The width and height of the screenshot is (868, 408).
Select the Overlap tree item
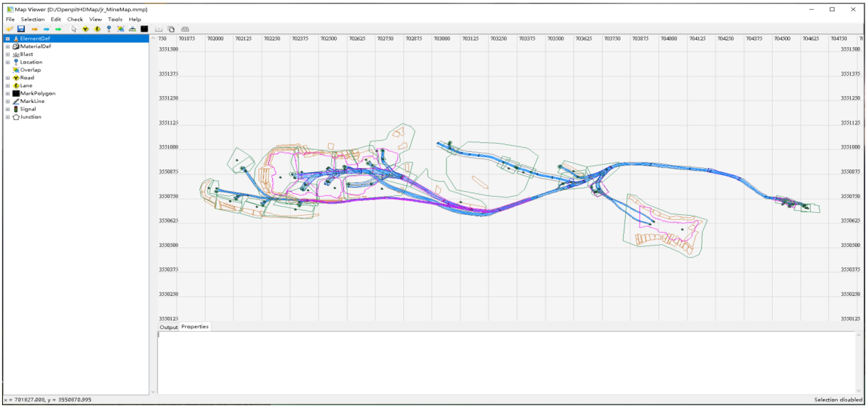30,70
